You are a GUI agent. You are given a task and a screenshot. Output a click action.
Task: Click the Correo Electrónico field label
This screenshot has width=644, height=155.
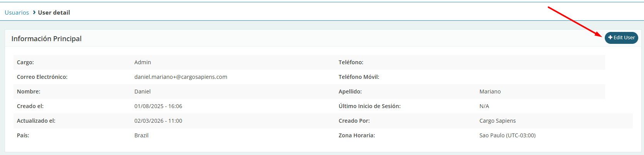[x=42, y=77]
